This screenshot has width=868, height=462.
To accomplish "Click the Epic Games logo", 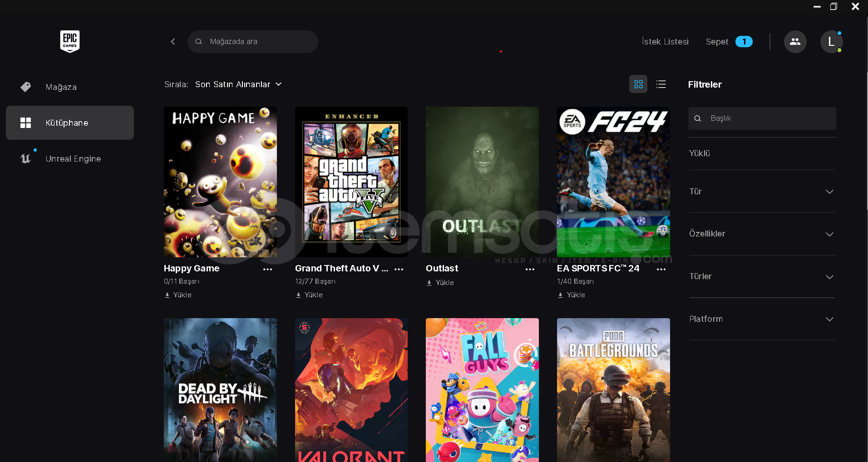I will (x=70, y=41).
